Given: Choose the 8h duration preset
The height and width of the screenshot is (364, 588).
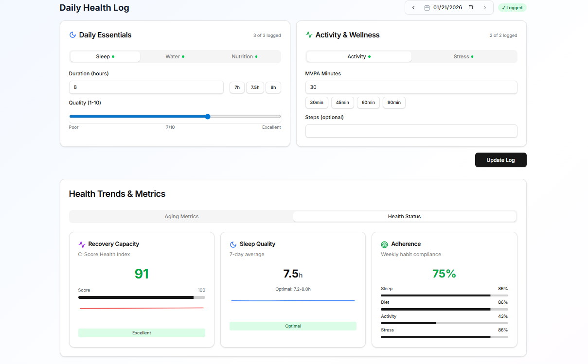Looking at the screenshot, I should click(273, 87).
